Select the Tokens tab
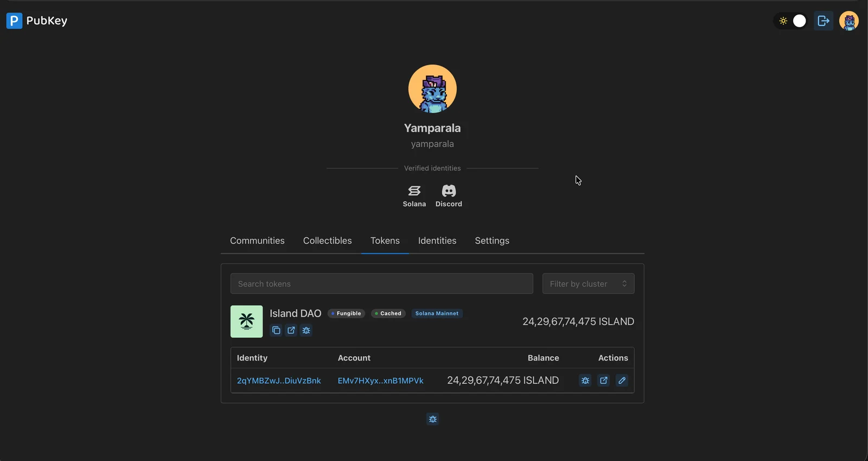The image size is (868, 461). 385,241
